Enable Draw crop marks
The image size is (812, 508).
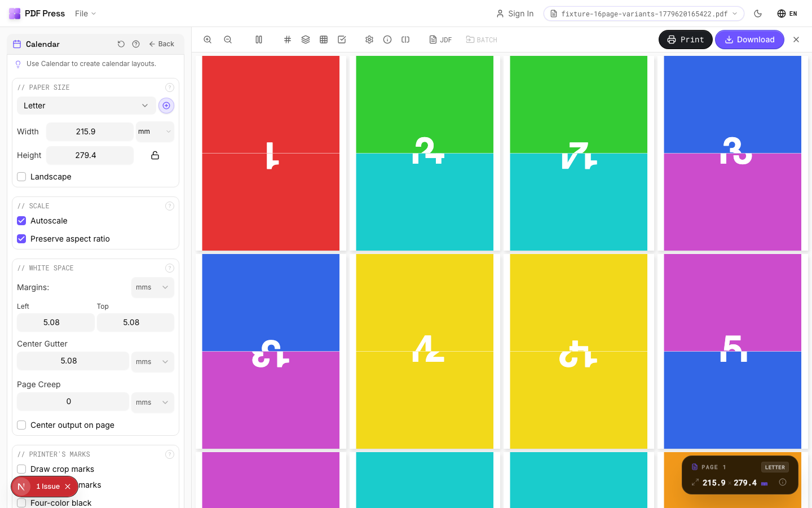[21, 469]
